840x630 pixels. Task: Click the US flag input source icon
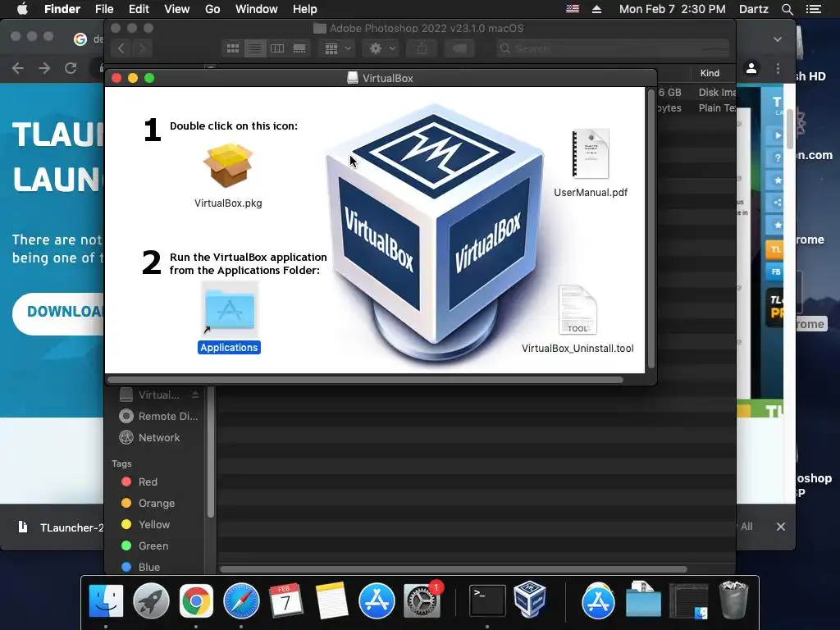click(x=573, y=8)
